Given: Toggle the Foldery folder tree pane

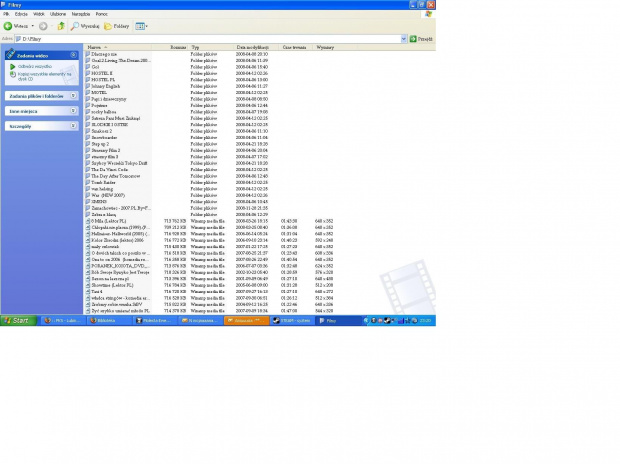Looking at the screenshot, I should pos(117,26).
